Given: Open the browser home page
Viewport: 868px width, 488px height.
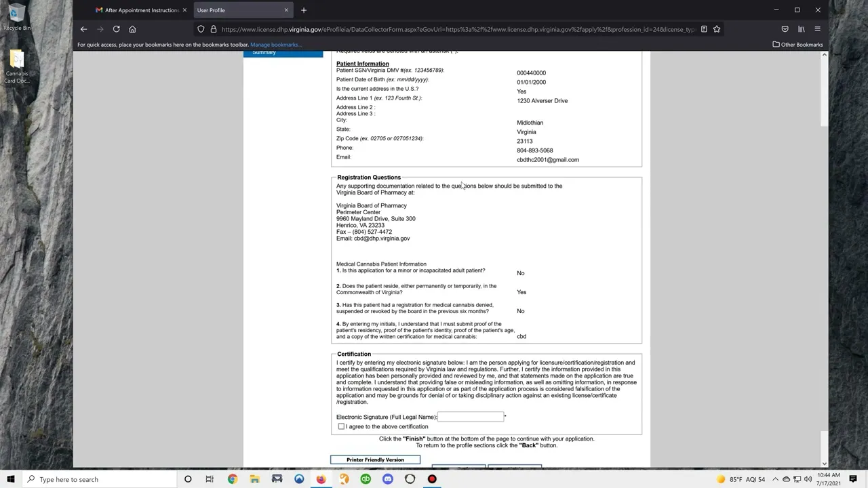Looking at the screenshot, I should (x=132, y=29).
